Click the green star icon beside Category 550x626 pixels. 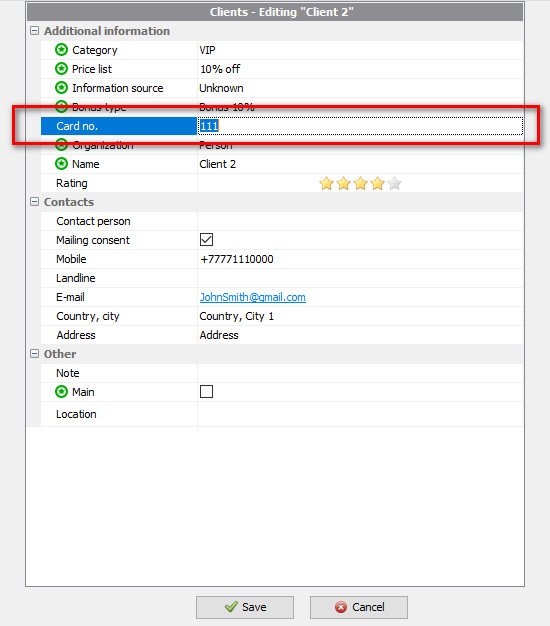point(61,50)
